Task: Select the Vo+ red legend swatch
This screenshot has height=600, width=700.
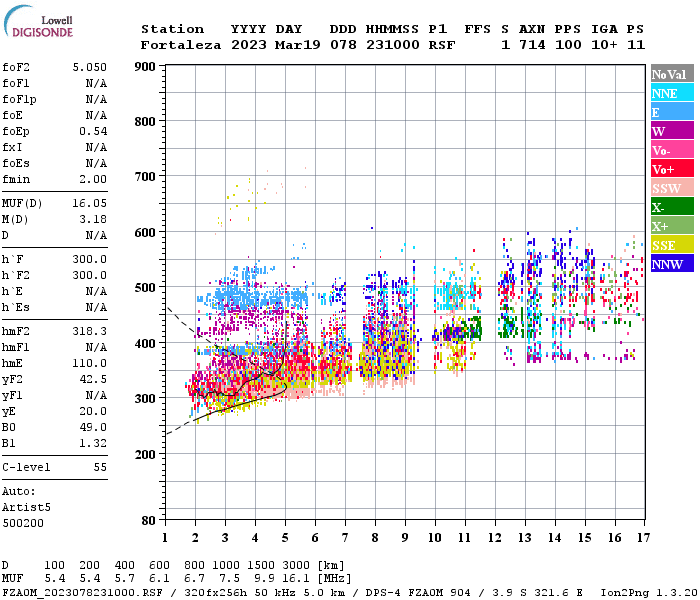Action: point(672,169)
